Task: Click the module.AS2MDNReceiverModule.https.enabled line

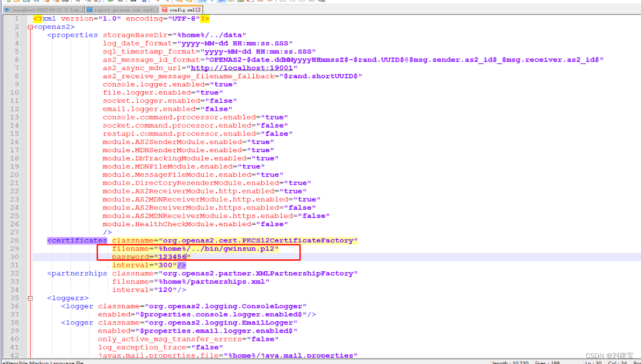Action: (216, 216)
